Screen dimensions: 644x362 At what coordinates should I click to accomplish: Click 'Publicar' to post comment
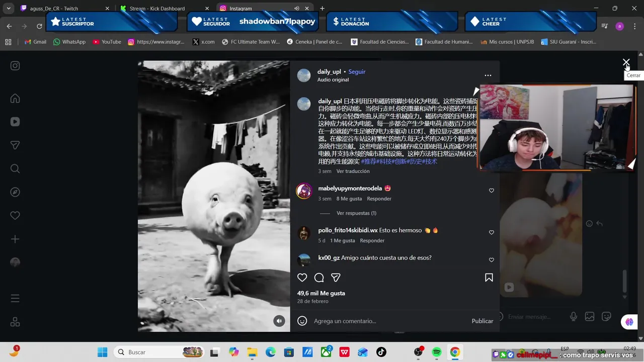[482, 321]
